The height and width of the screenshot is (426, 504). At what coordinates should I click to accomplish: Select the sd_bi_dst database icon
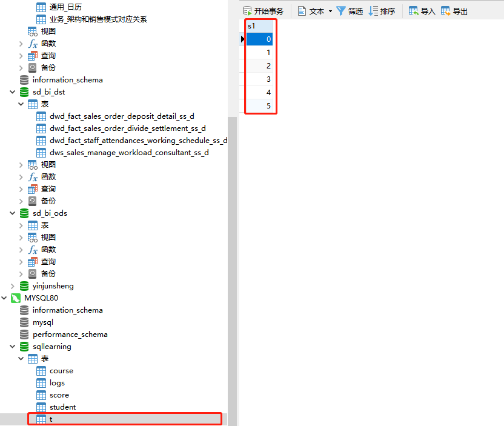[24, 92]
